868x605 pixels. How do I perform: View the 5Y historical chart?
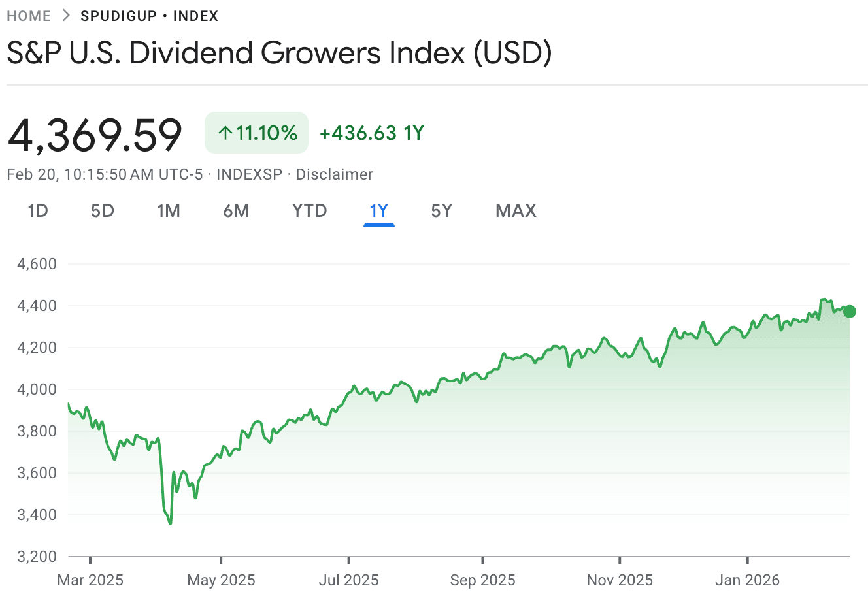(441, 210)
